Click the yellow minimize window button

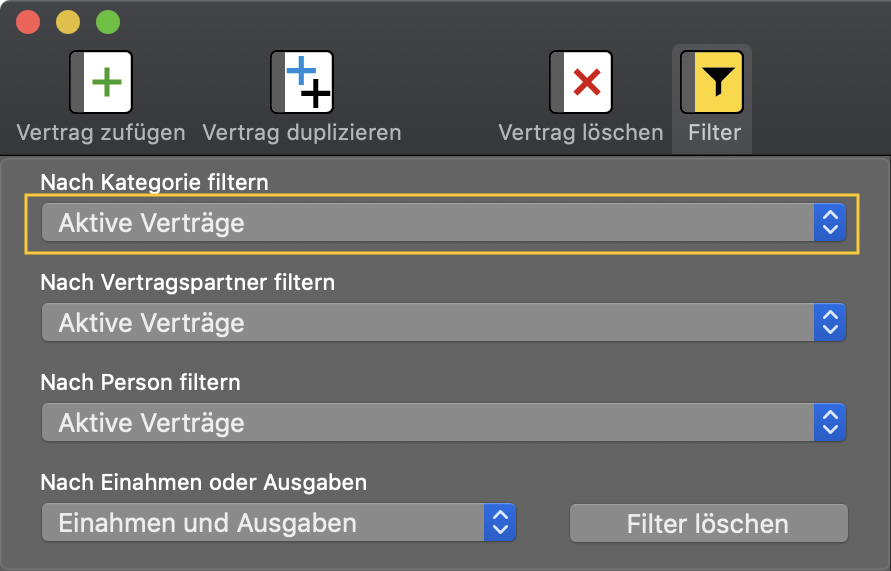click(x=68, y=22)
